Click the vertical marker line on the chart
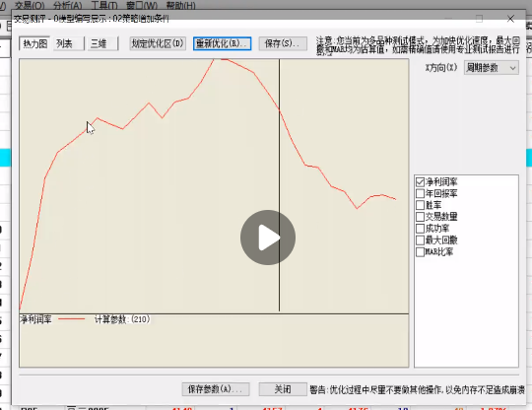Image resolution: width=532 pixels, height=410 pixels. tap(279, 185)
